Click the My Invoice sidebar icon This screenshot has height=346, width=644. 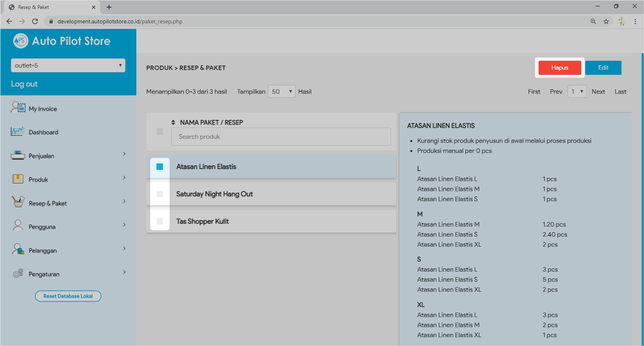point(18,108)
